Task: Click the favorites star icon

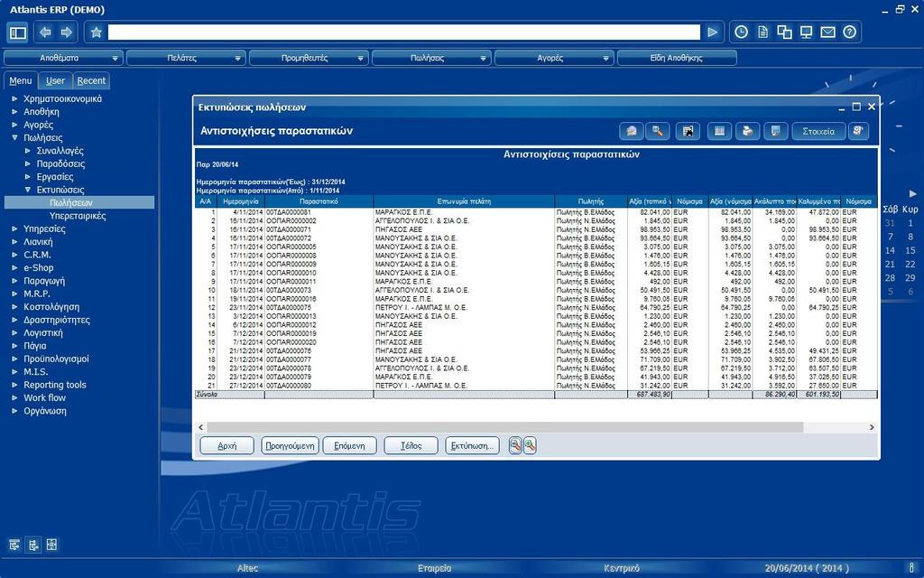Action: point(97,33)
